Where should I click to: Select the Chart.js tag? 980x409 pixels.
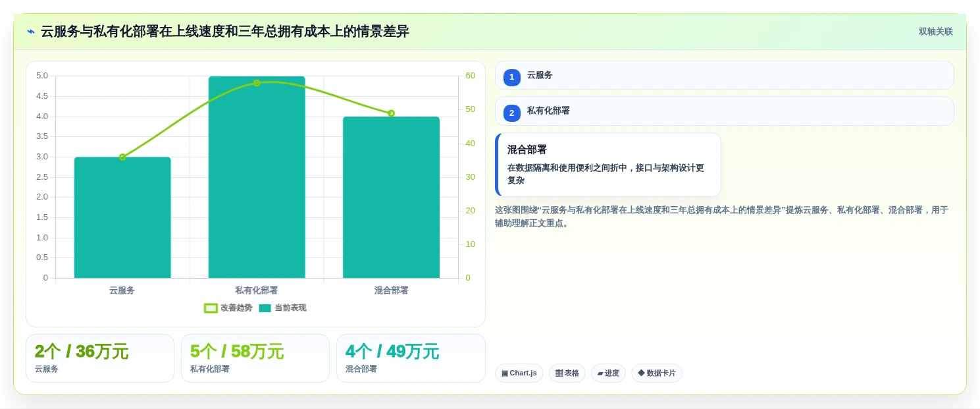519,373
